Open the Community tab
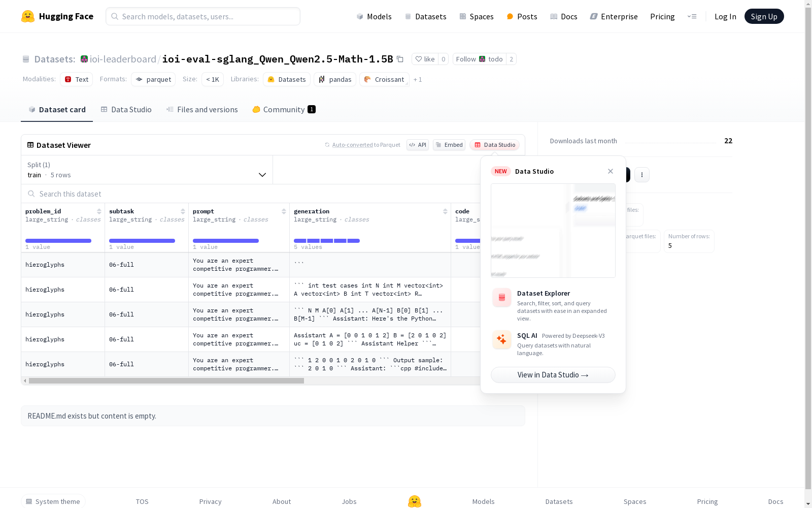 click(284, 110)
